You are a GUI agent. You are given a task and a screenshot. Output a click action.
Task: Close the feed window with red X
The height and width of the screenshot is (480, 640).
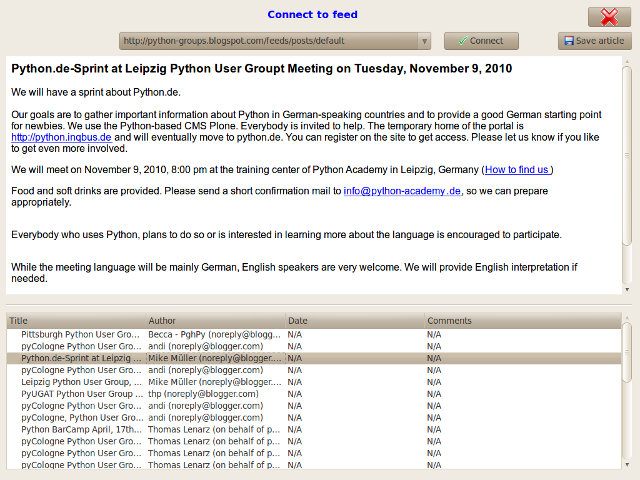(609, 17)
